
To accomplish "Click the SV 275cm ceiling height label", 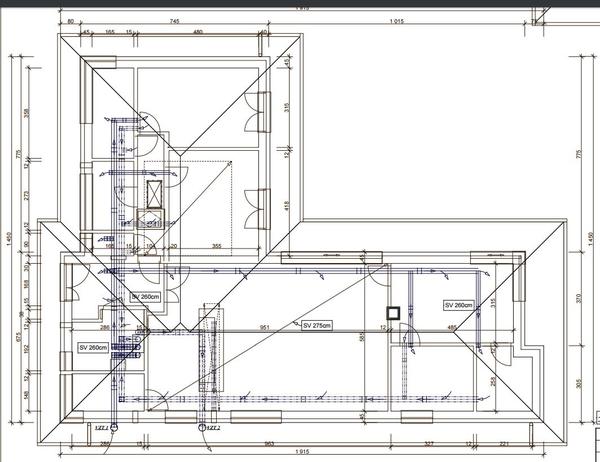I will [316, 325].
